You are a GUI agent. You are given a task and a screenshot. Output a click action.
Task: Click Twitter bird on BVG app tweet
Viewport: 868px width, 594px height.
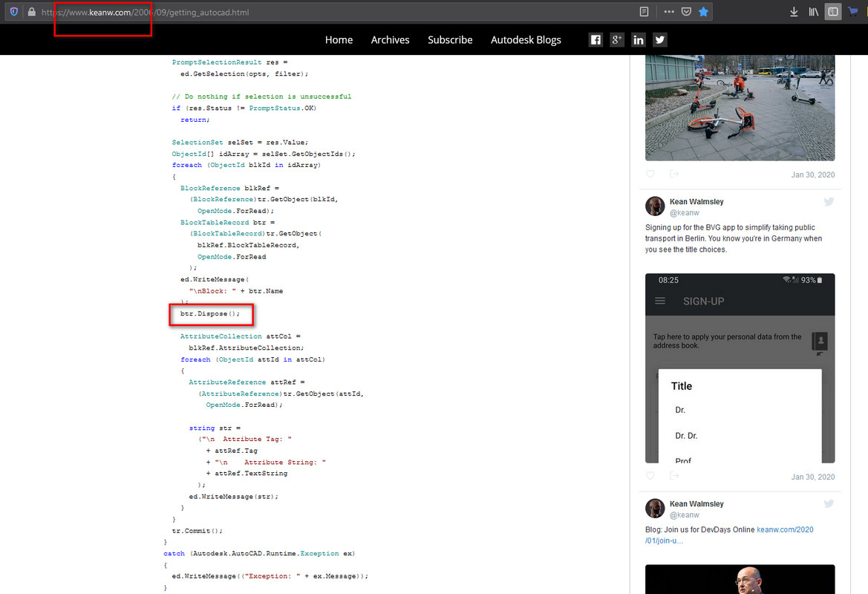click(829, 201)
